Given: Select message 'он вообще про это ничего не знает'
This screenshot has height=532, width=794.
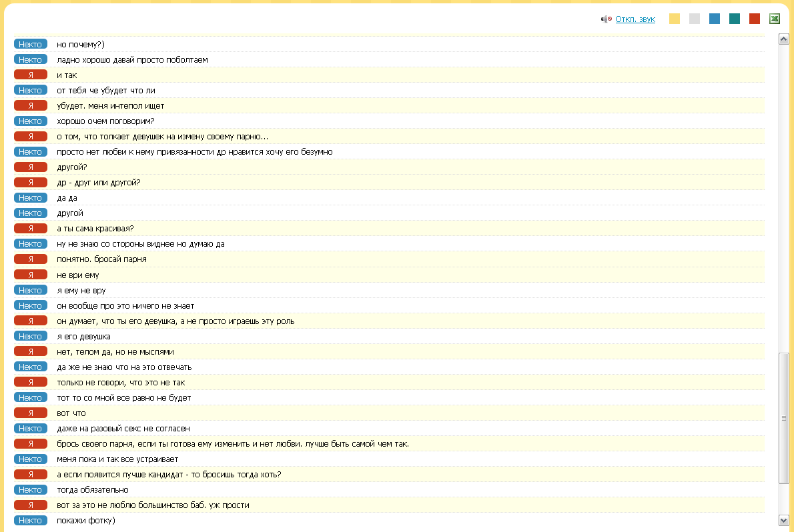Looking at the screenshot, I should click(x=125, y=306).
